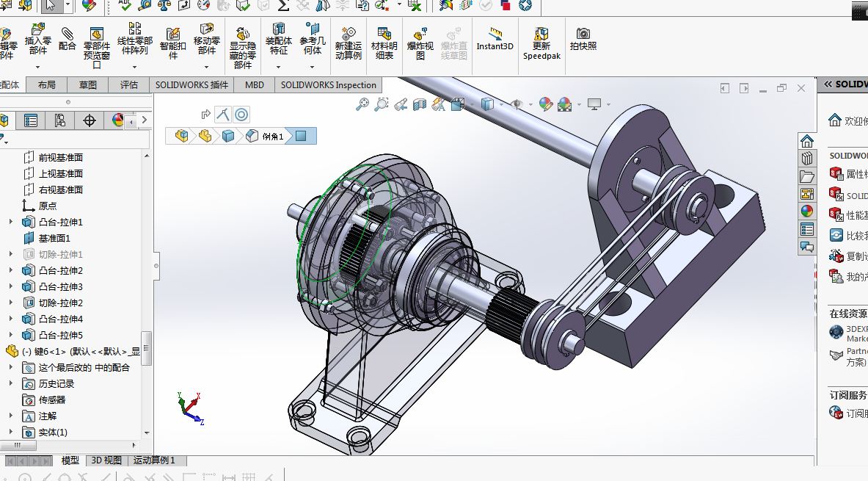Switch to the 运动算例1 bottom tab
This screenshot has height=481, width=868.
[x=154, y=460]
